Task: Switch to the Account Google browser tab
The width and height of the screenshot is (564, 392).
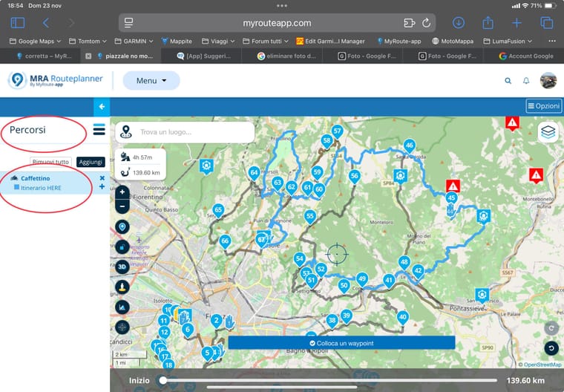Action: click(x=525, y=56)
